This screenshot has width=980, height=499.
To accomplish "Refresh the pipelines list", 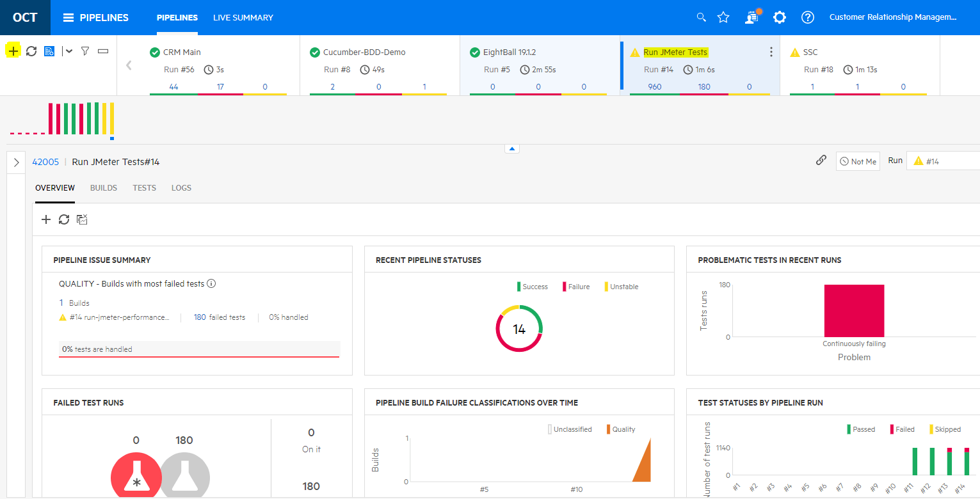I will [31, 51].
